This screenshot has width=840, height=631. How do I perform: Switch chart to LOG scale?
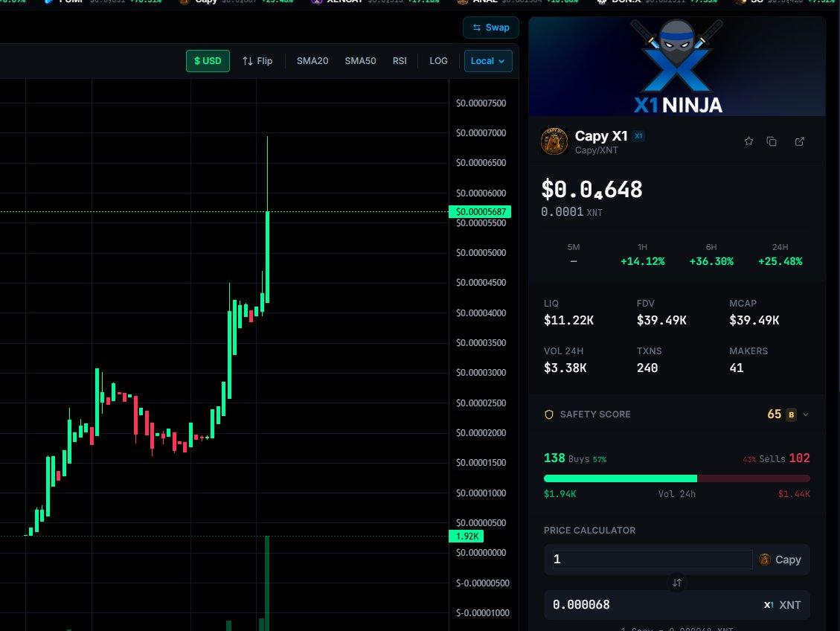click(x=438, y=61)
